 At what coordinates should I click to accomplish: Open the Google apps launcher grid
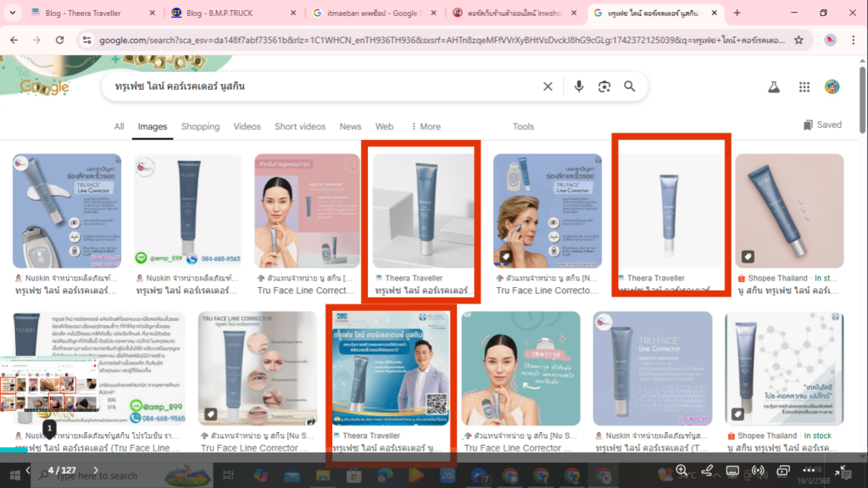(804, 86)
